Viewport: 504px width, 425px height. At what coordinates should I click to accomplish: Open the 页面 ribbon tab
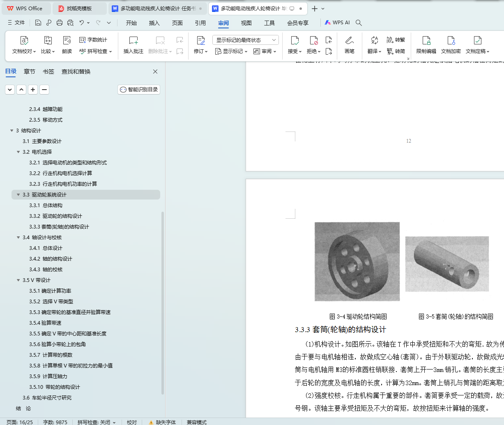click(x=177, y=23)
